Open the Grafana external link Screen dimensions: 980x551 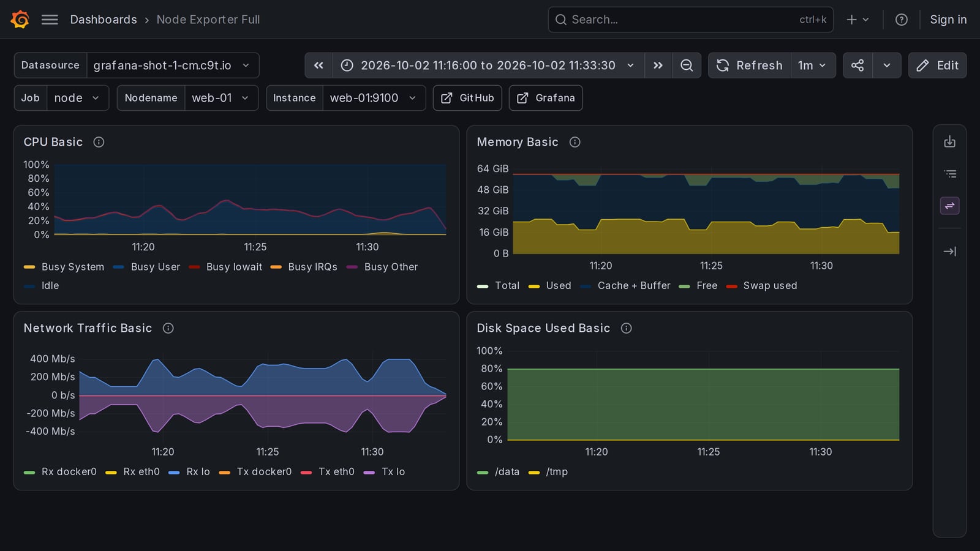tap(546, 98)
